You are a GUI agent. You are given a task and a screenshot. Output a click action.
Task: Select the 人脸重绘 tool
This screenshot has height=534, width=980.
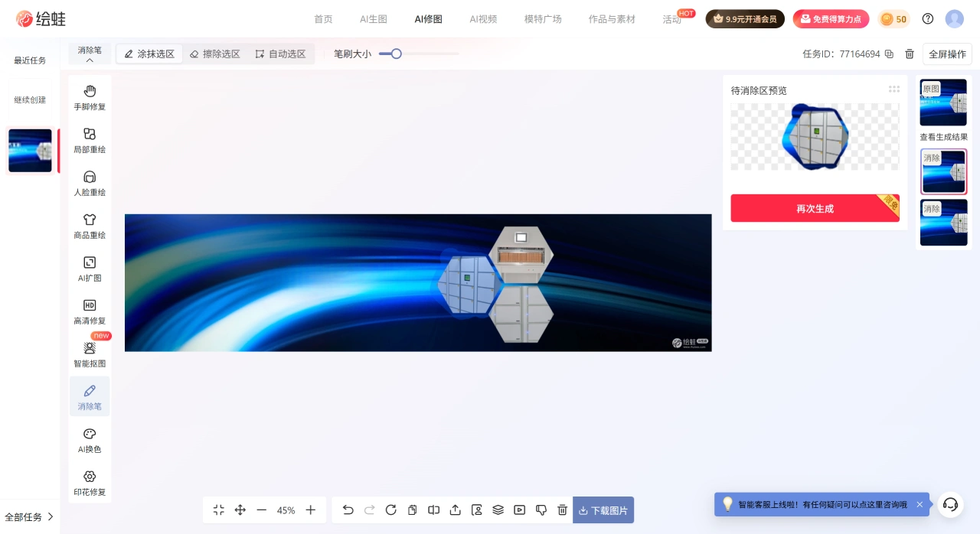pyautogui.click(x=90, y=184)
